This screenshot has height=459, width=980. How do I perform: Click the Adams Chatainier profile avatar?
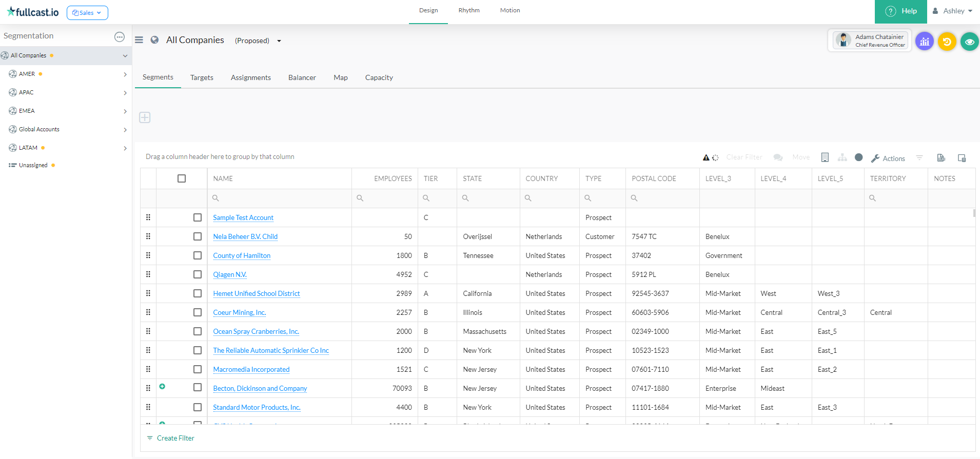[x=843, y=40]
